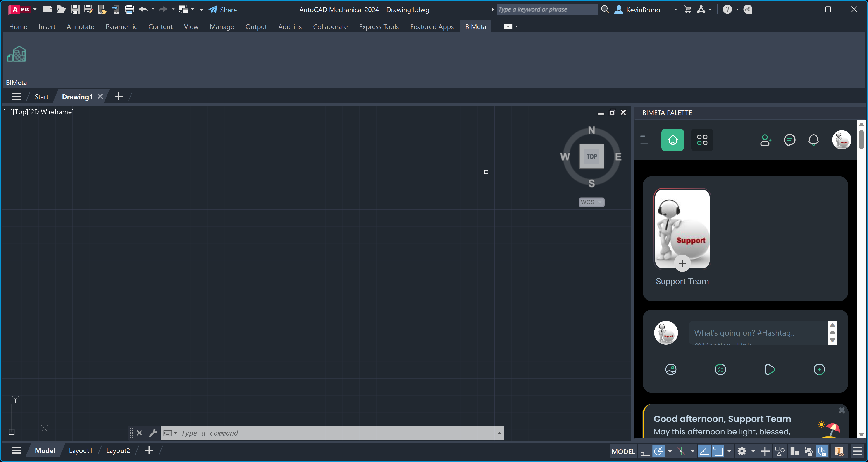868x462 pixels.
Task: Click the Save As icon
Action: (x=89, y=9)
